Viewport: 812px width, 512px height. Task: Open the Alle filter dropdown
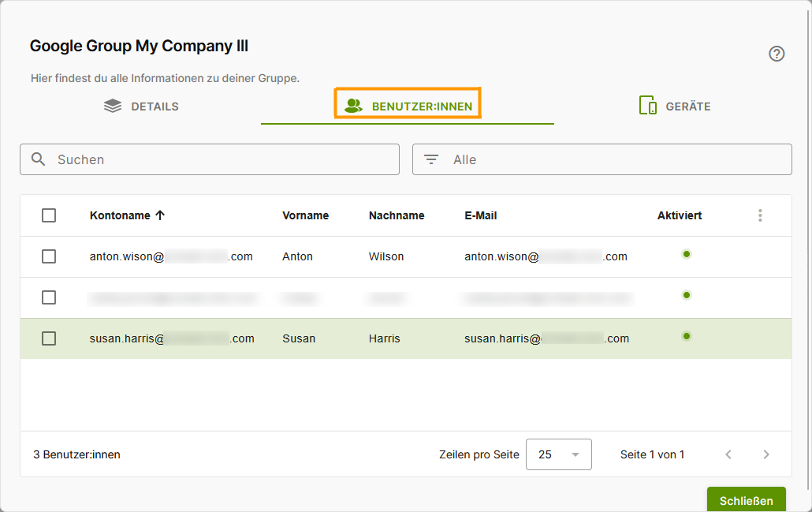[602, 159]
